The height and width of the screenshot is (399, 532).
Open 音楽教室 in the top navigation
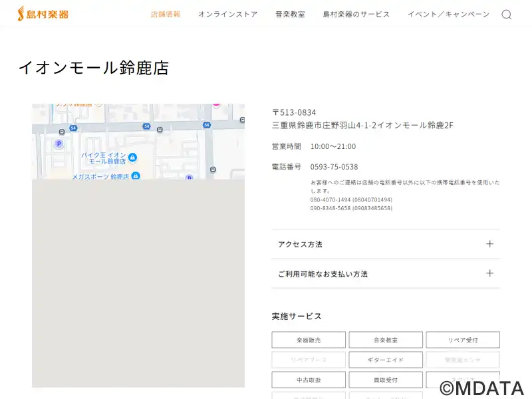(290, 14)
